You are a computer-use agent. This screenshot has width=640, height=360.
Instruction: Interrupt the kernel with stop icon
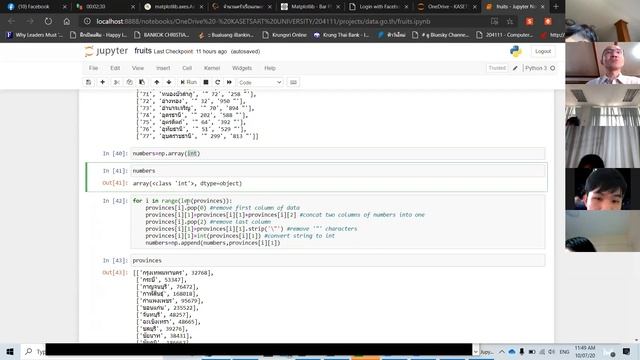pos(206,82)
